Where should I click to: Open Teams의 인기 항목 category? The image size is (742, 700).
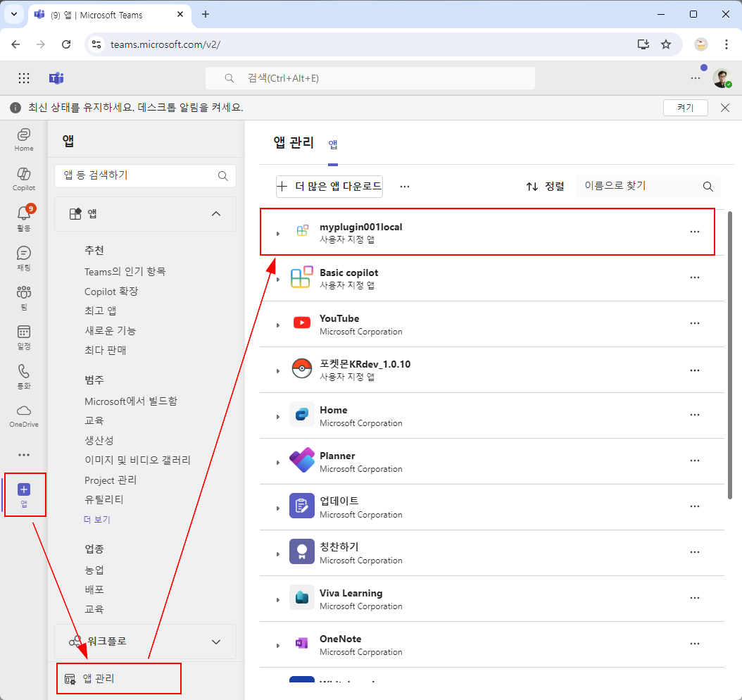click(125, 272)
